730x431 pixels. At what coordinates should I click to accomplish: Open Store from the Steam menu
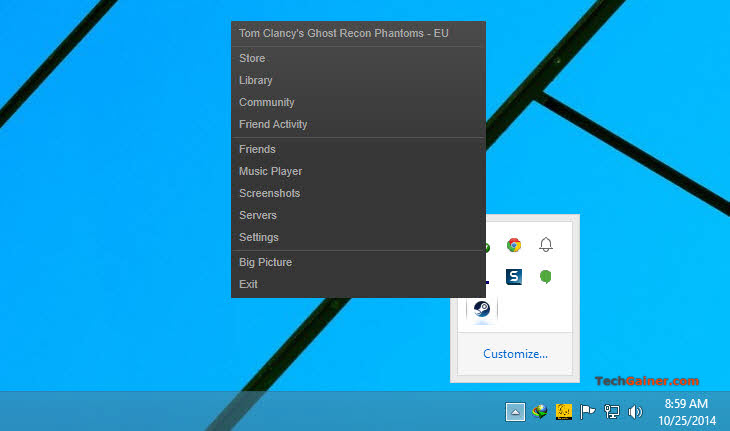click(252, 58)
